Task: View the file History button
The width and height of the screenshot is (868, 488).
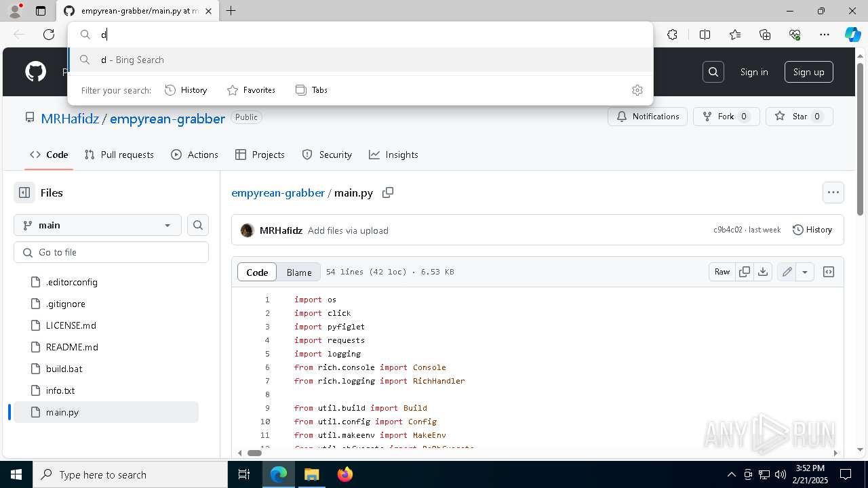Action: click(812, 230)
